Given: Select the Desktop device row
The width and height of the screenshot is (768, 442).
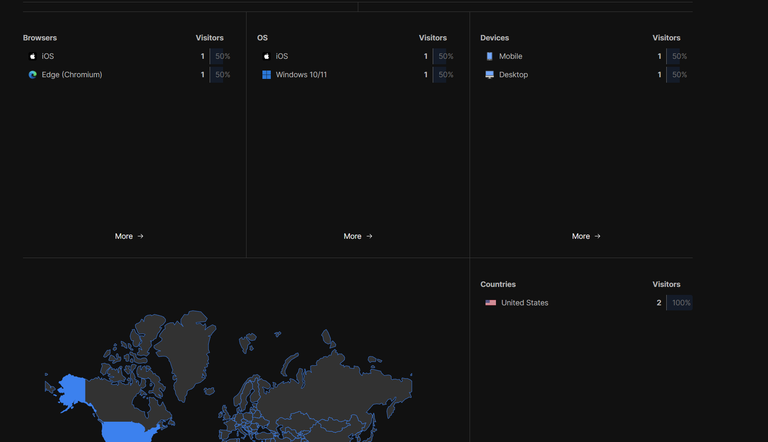Looking at the screenshot, I should coord(586,74).
